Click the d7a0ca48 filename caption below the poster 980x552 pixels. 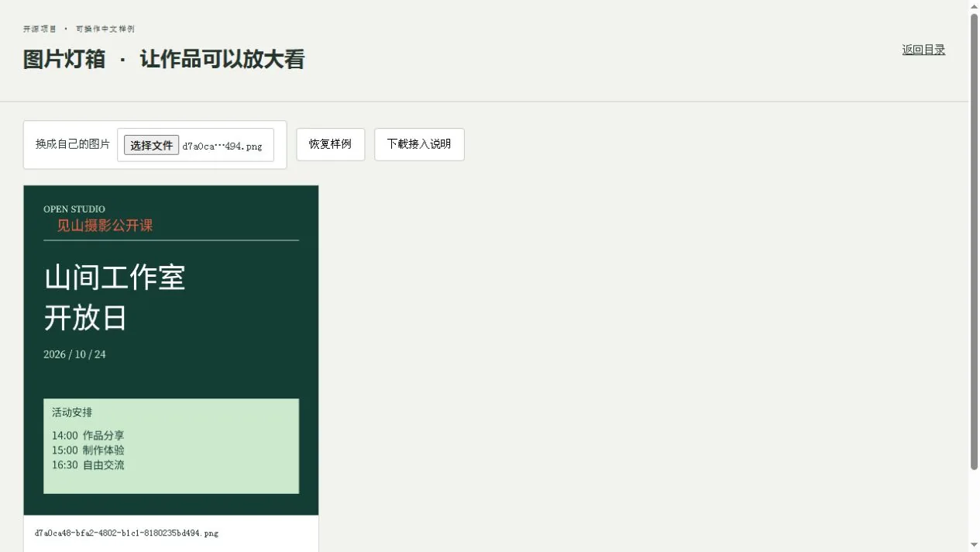point(126,533)
